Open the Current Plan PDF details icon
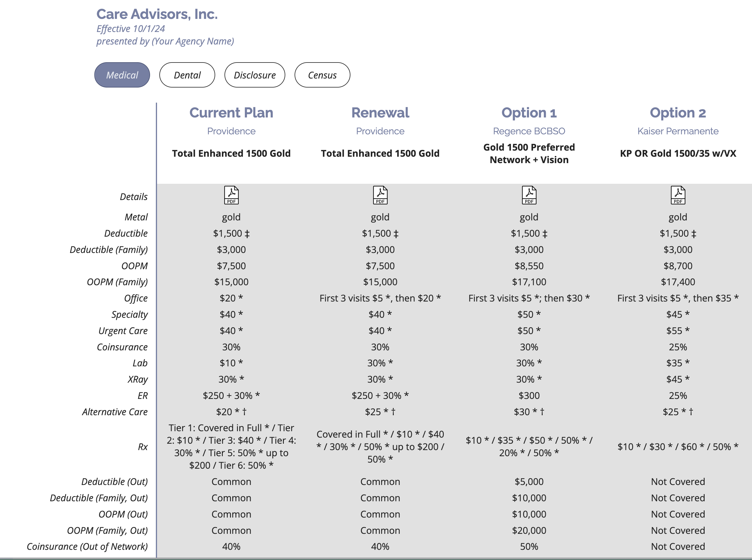This screenshot has height=560, width=752. (231, 195)
